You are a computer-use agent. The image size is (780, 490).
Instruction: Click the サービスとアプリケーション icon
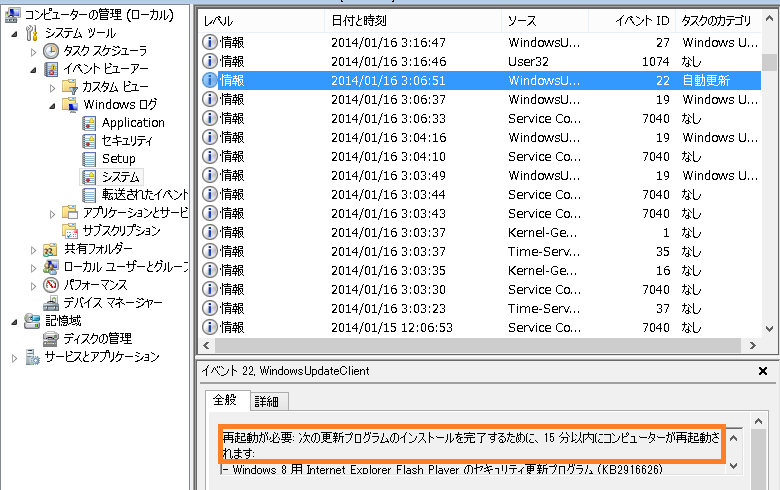[32, 357]
